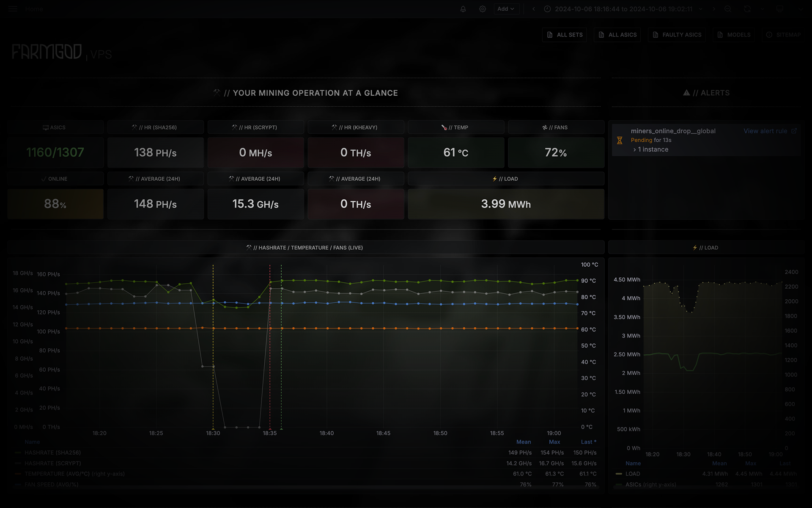
Task: Click View alert rule link
Action: pyautogui.click(x=765, y=131)
